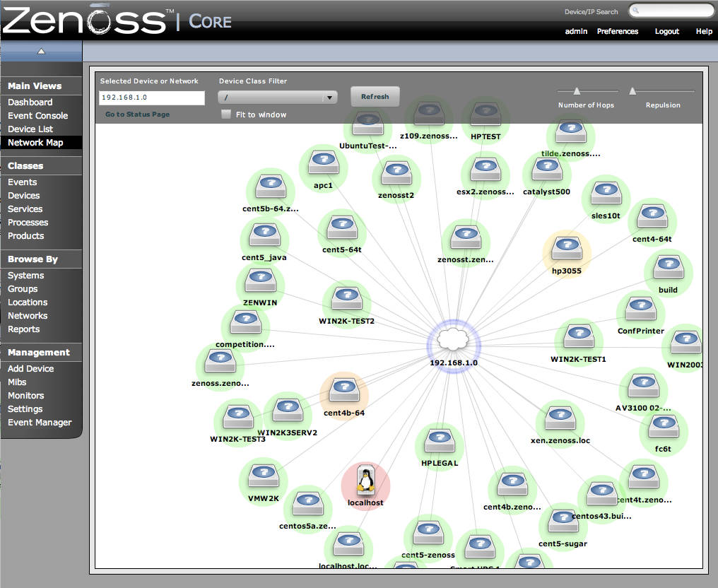This screenshot has height=588, width=718.
Task: Click the Selected Device or Network field
Action: click(151, 98)
